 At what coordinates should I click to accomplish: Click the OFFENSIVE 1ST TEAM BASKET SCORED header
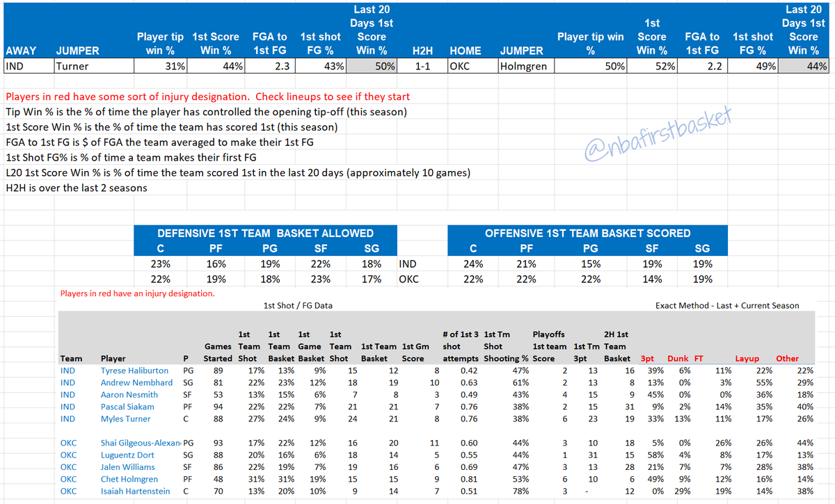587,234
